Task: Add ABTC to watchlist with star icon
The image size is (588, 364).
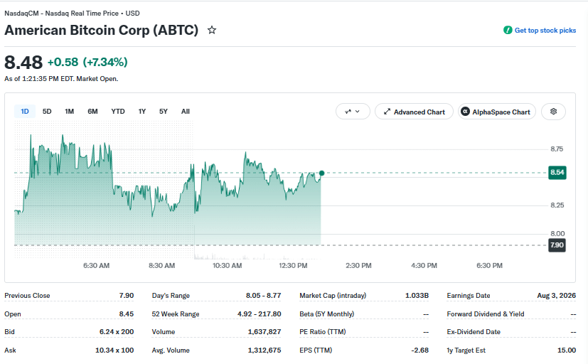Action: point(212,30)
